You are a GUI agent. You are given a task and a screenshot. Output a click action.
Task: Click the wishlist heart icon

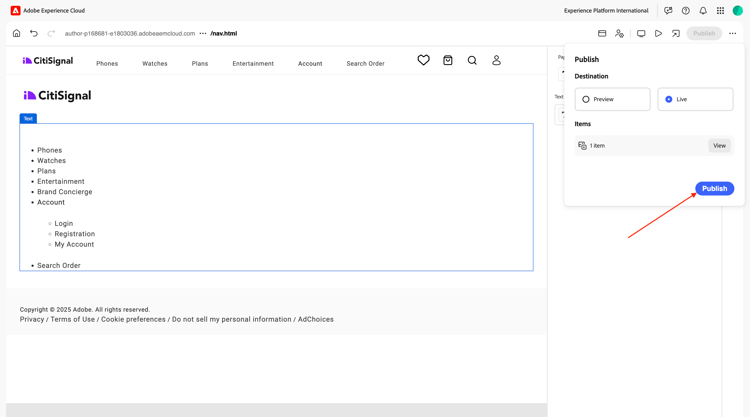(423, 60)
